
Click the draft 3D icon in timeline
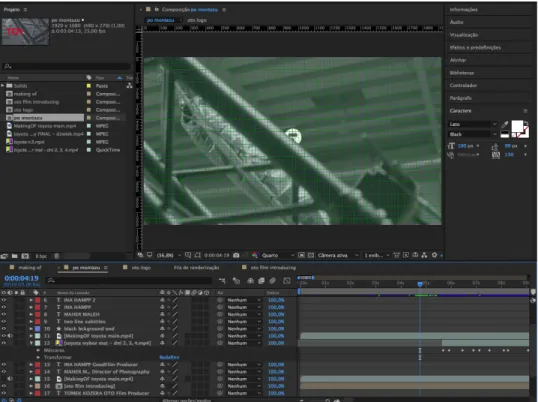pyautogui.click(x=236, y=281)
